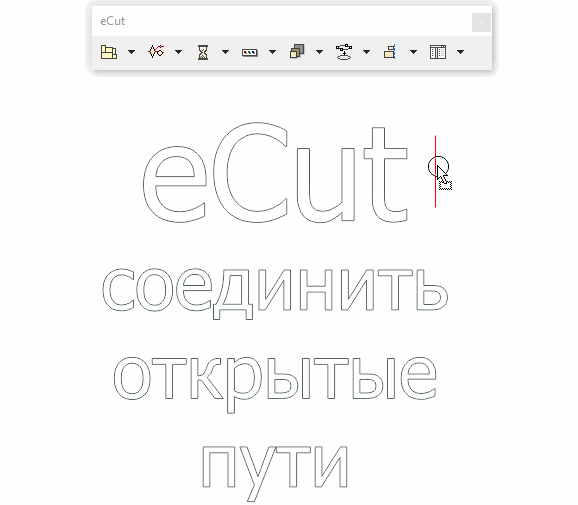The height and width of the screenshot is (505, 578).
Task: Click the stacked squares shadow icon
Action: (297, 52)
